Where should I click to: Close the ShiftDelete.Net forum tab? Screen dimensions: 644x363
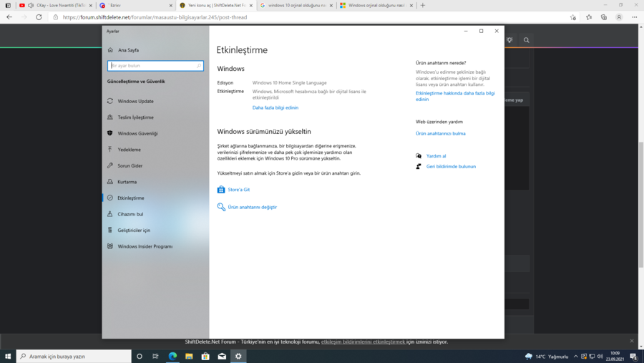[x=251, y=6]
